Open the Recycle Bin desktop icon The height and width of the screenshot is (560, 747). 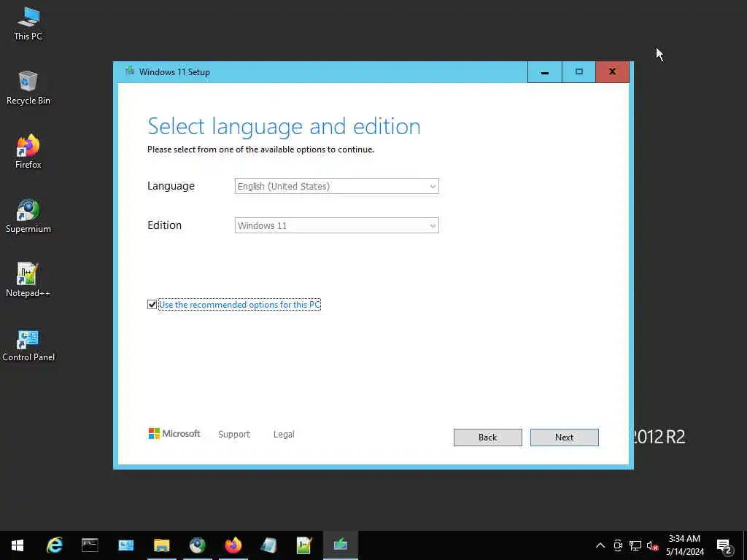tap(28, 87)
